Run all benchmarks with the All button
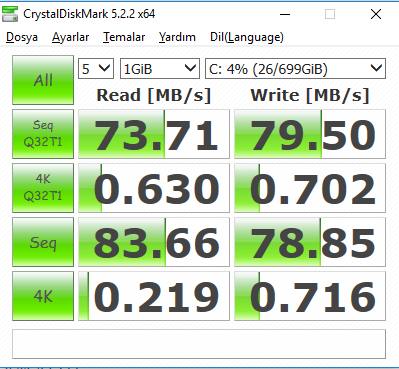Screen dimensions: 399x369 coord(43,80)
